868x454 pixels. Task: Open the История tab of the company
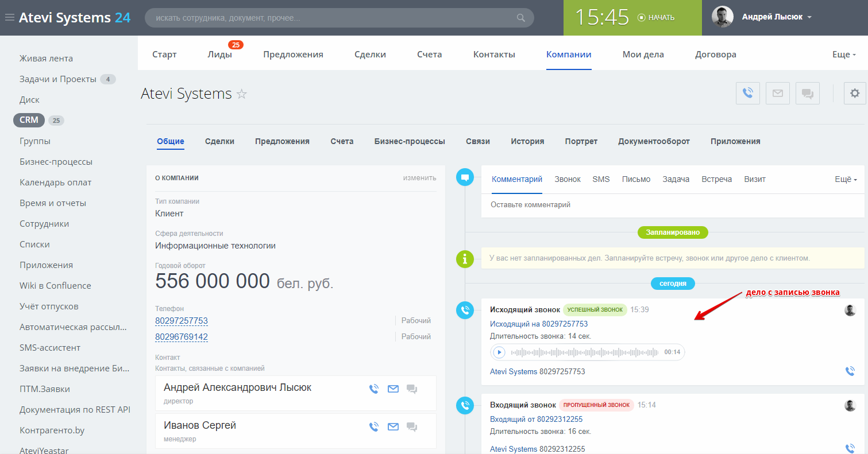click(x=527, y=141)
